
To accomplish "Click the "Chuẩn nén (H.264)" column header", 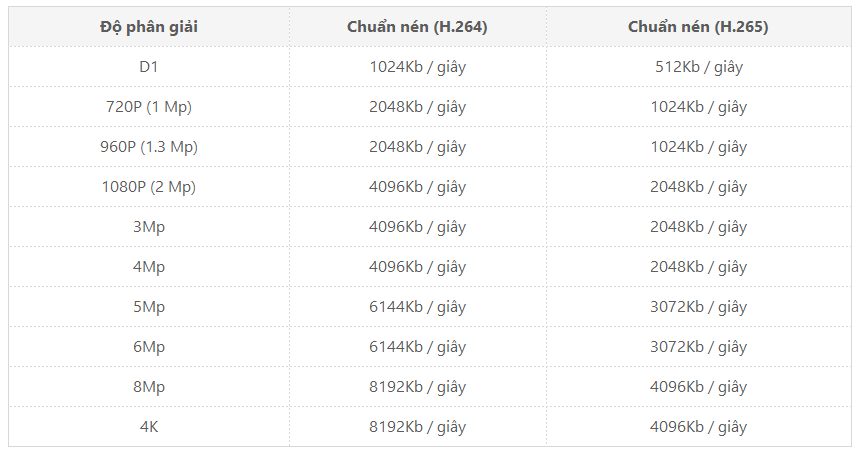I will [417, 27].
